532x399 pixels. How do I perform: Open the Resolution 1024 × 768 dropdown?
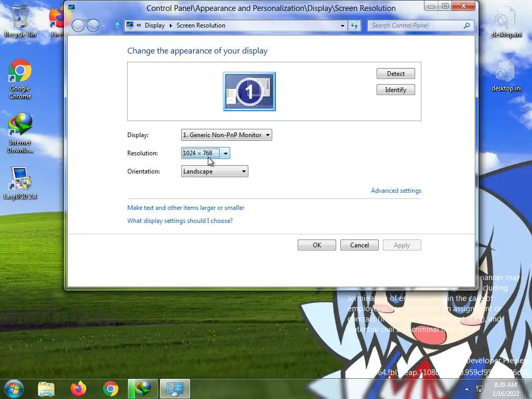click(x=206, y=153)
